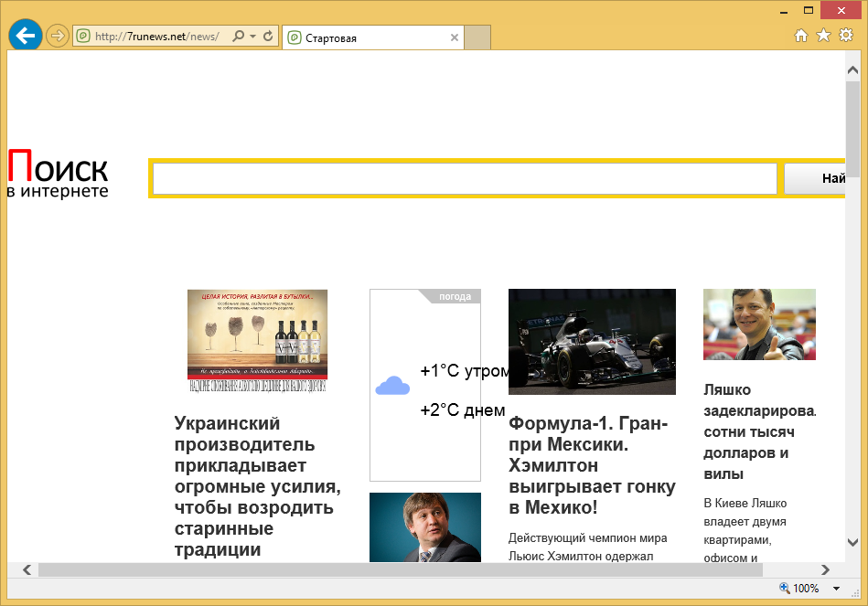This screenshot has height=606, width=868.
Task: Click the Поиск в интернете logo
Action: [x=59, y=175]
